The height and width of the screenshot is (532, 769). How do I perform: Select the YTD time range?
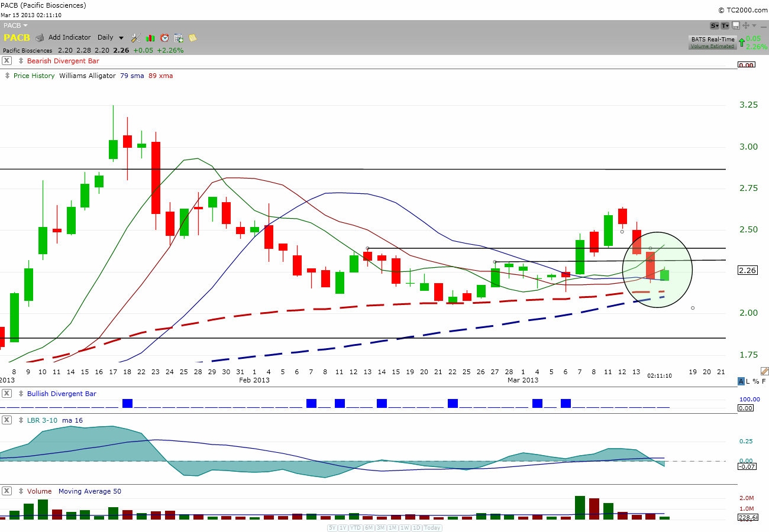pyautogui.click(x=356, y=528)
